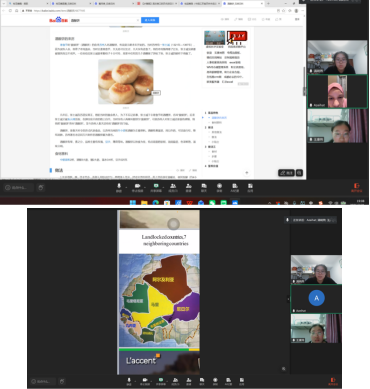The width and height of the screenshot is (370, 389).
Task: Expand microphone options arrow in the upper toolbar
Action: [126, 187]
